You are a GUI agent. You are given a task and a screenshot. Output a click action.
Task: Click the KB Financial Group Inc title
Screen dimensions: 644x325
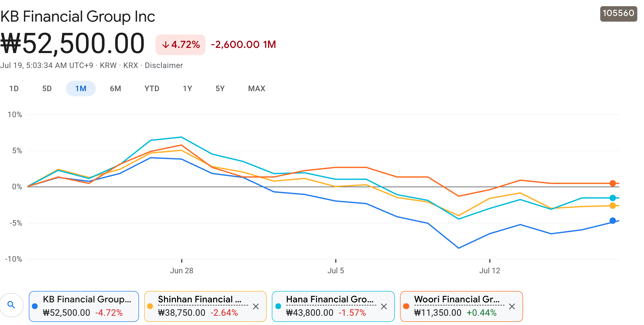[77, 16]
